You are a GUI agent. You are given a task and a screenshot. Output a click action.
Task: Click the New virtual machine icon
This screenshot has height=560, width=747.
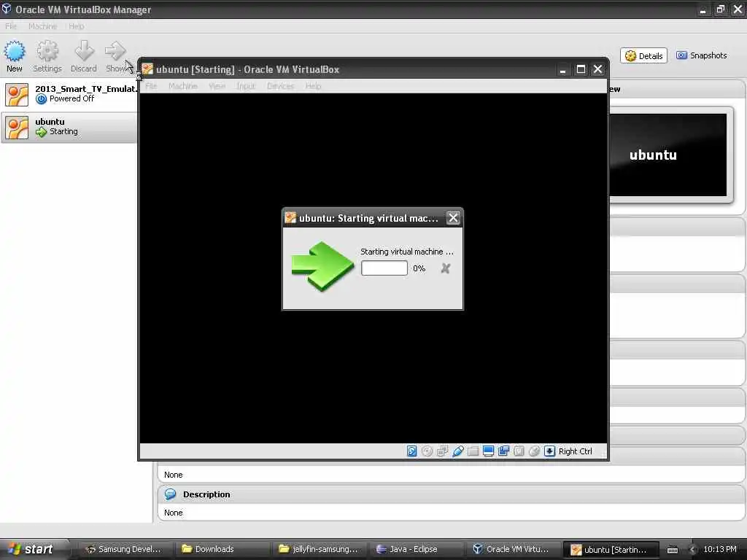15,51
